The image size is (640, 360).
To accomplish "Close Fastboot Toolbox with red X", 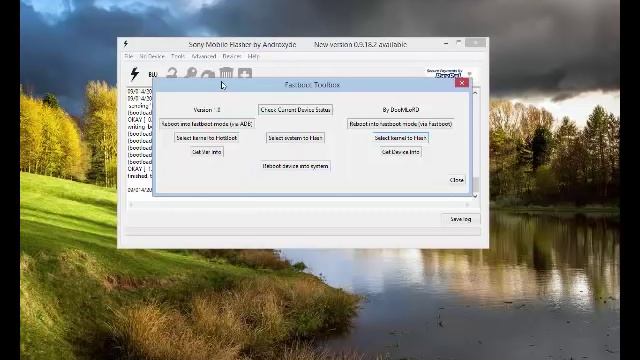I will tap(462, 83).
